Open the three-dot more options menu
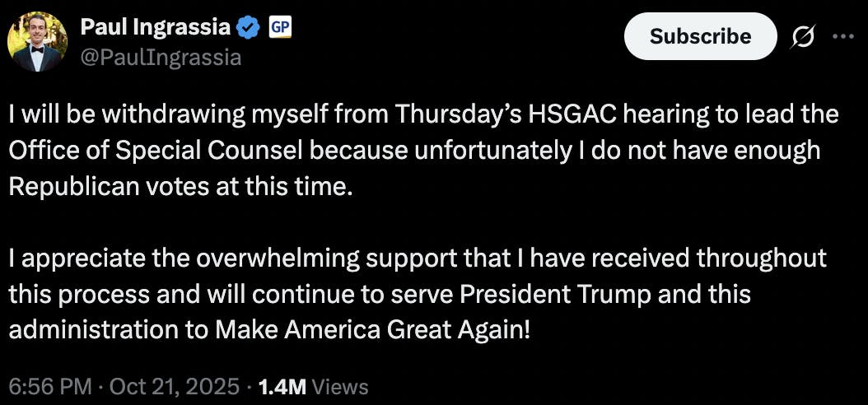Viewport: 868px width, 405px height. point(845,36)
